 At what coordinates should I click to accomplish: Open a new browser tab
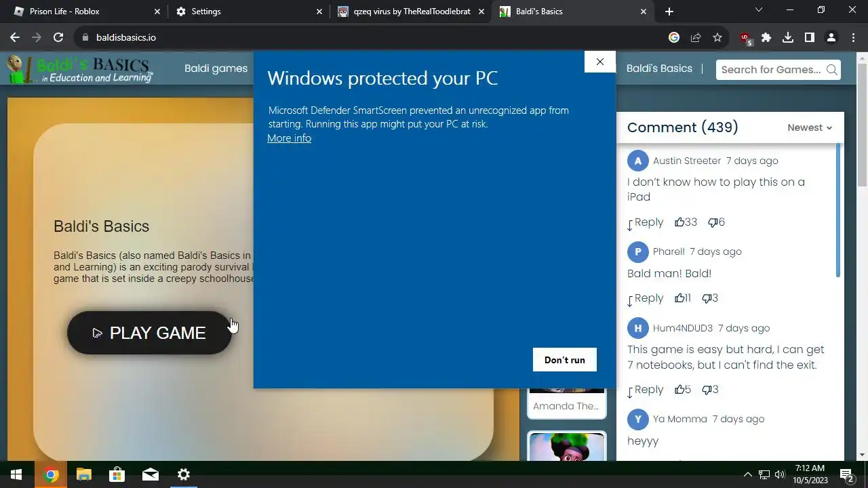click(669, 12)
